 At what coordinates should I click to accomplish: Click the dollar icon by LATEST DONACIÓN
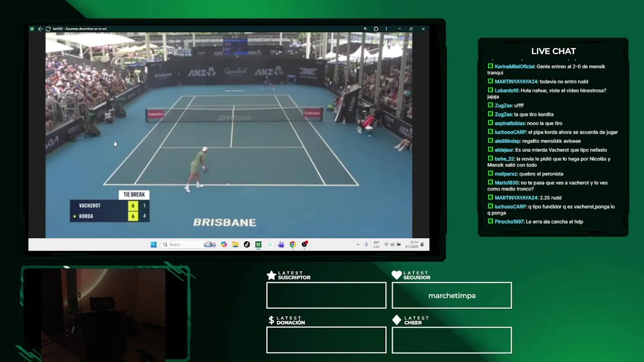tap(272, 320)
